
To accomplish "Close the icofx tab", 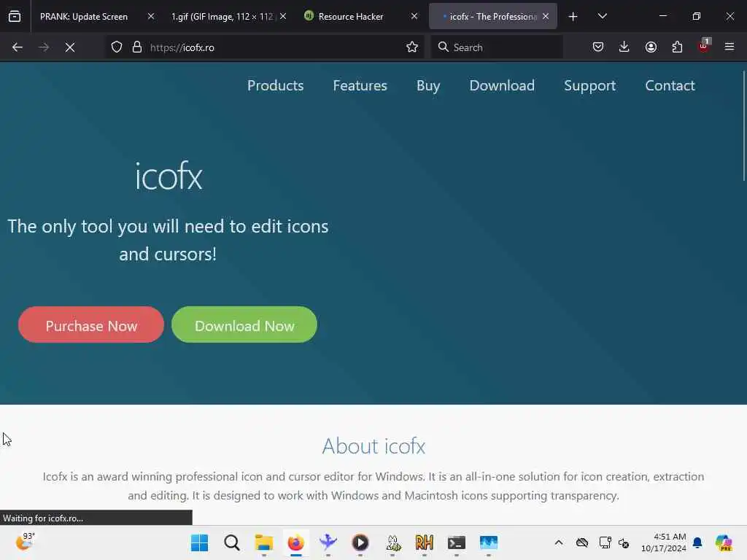I will coord(546,17).
